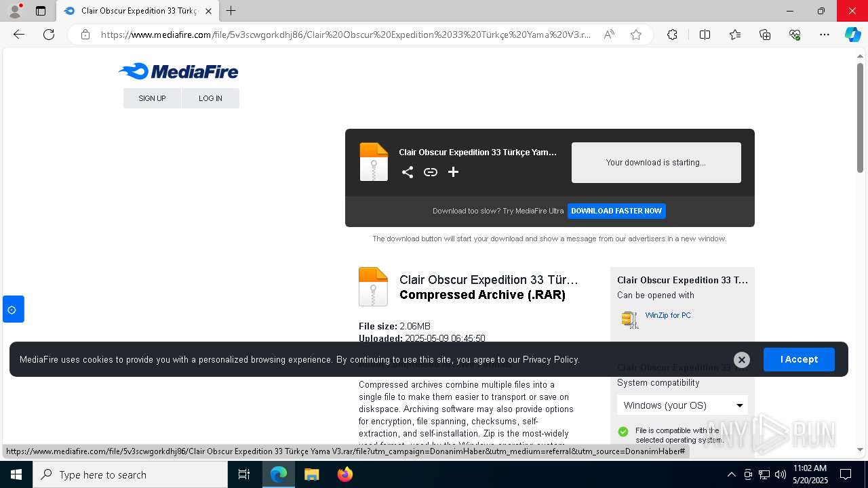Click the I Accept cookies button
The width and height of the screenshot is (868, 488).
tap(799, 359)
